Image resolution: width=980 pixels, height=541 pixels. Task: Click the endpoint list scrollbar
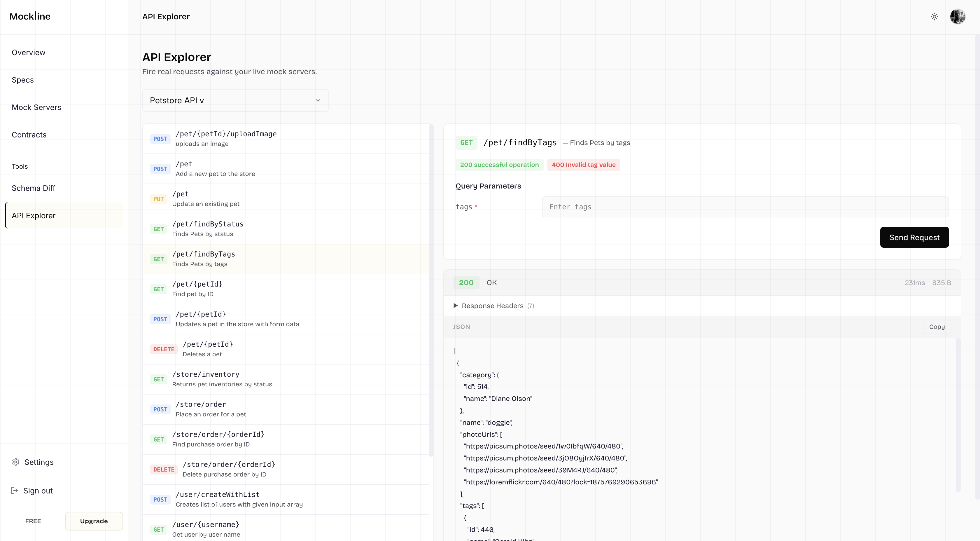click(431, 289)
